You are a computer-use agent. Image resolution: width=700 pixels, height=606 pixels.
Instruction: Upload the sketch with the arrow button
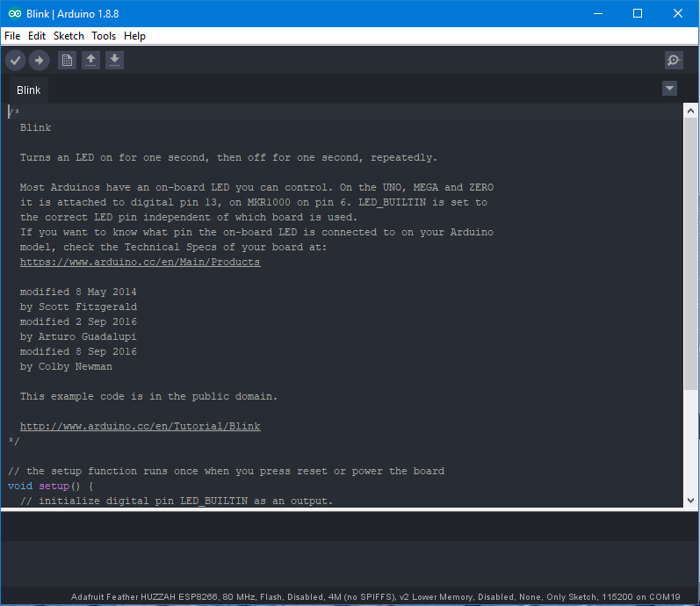coord(39,61)
